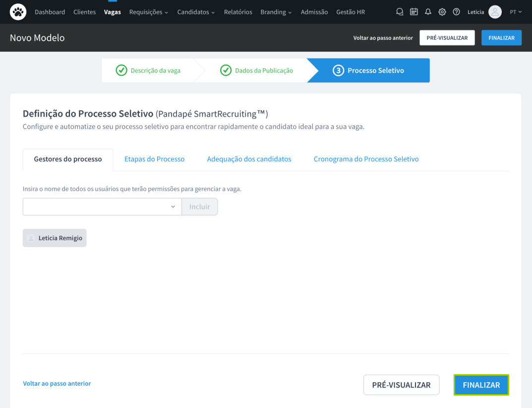Switch to Adequação dos candidatos tab

pos(249,159)
